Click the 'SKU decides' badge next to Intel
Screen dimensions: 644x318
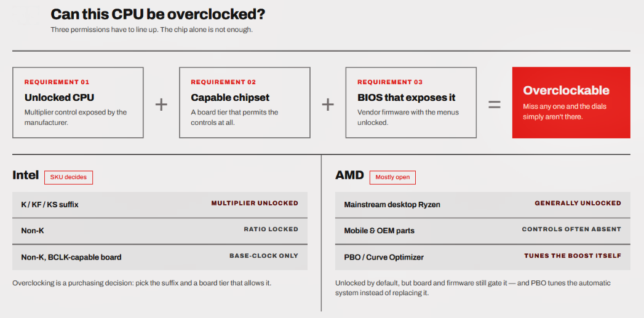coord(69,177)
